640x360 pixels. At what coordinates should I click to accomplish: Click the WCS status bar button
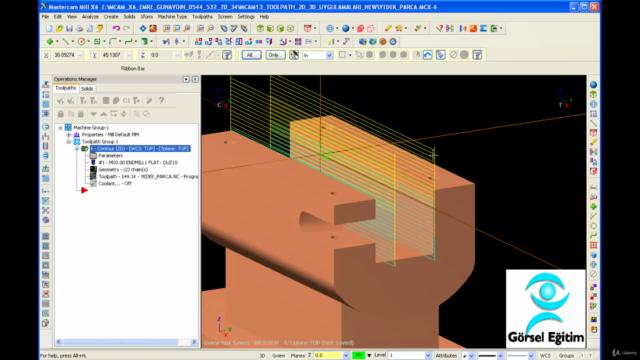(545, 356)
